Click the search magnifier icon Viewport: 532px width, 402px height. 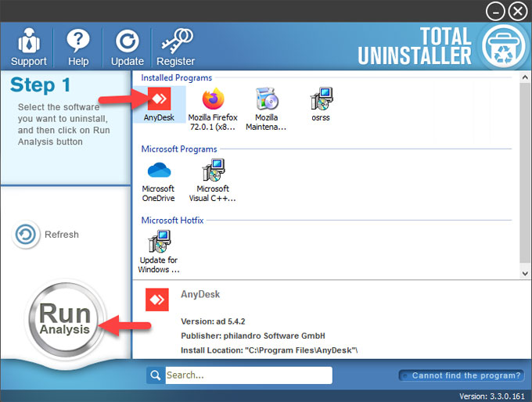tap(156, 375)
